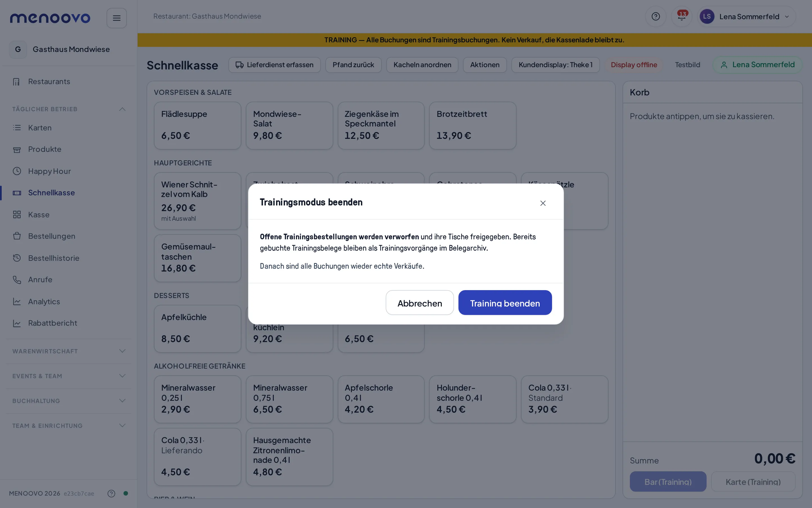
Task: Expand the Warenwirtschaft section
Action: 69,351
